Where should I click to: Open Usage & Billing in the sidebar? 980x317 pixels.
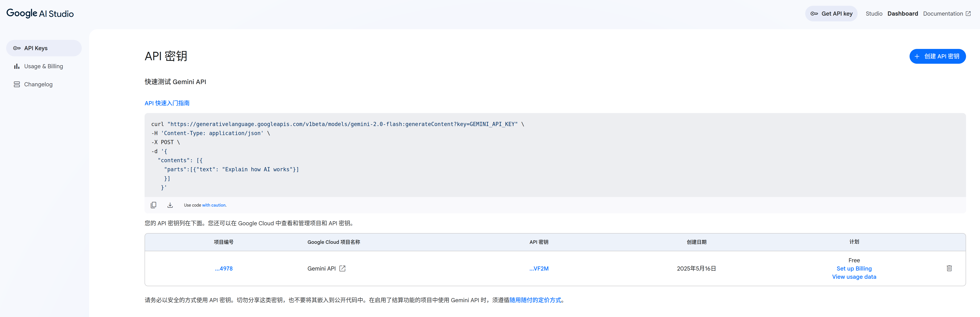43,66
